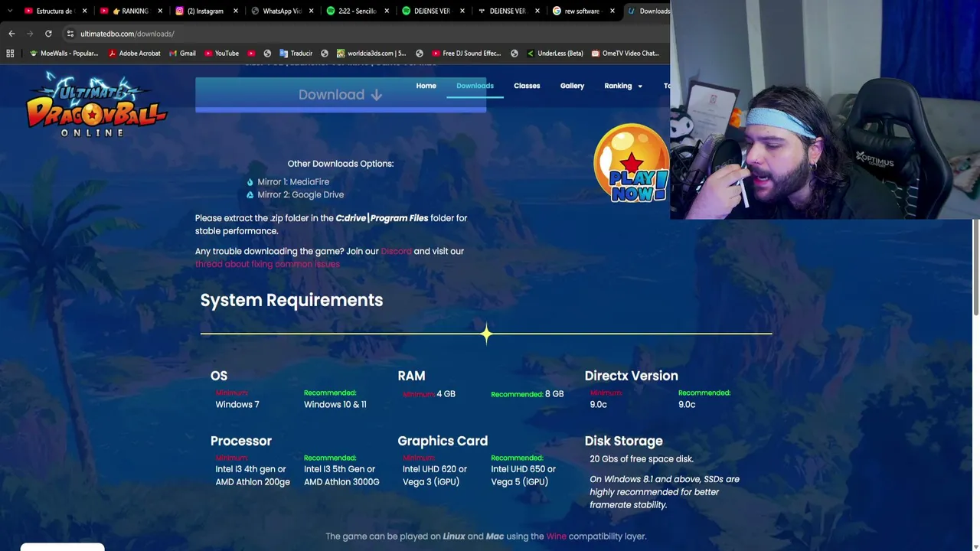Click the browser forward arrow
980x551 pixels.
pyautogui.click(x=30, y=34)
